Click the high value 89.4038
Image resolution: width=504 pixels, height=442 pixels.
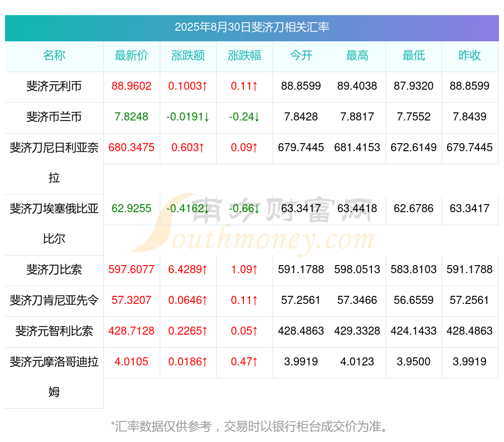(x=357, y=86)
